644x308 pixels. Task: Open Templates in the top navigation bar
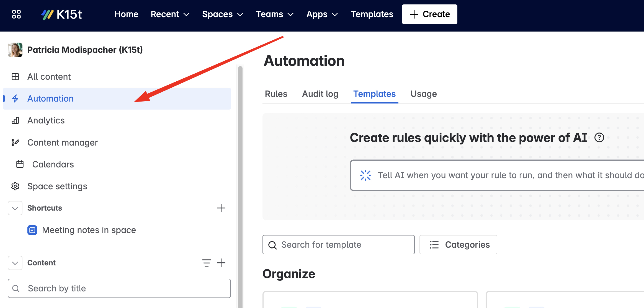(372, 14)
